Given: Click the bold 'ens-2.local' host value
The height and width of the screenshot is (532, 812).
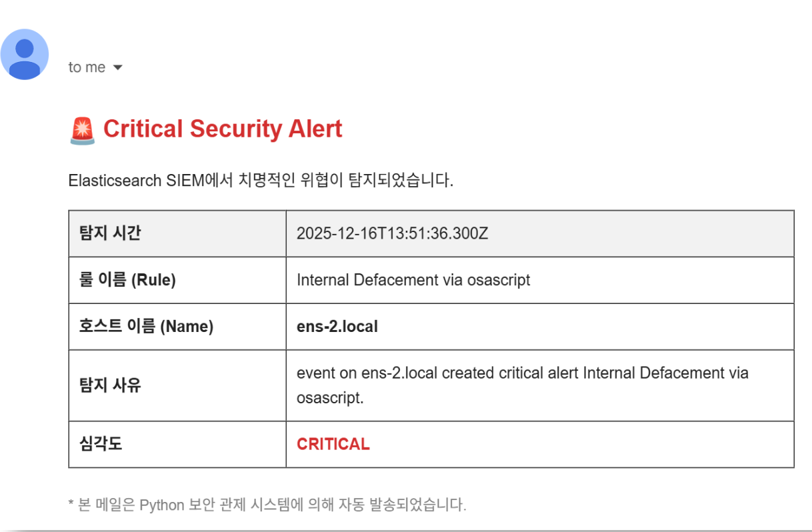Looking at the screenshot, I should pos(337,327).
